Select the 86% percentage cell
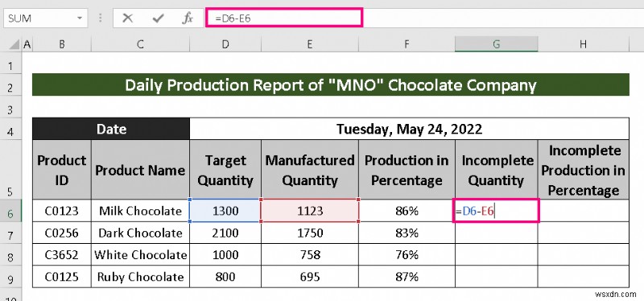Screen dimensions: 644x301 tap(407, 211)
